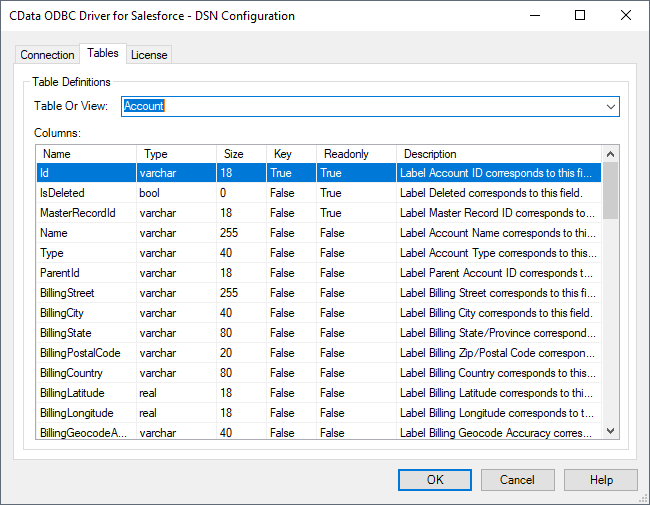Open Help for DSN configuration
Viewport: 650px width, 505px height.
pos(601,480)
